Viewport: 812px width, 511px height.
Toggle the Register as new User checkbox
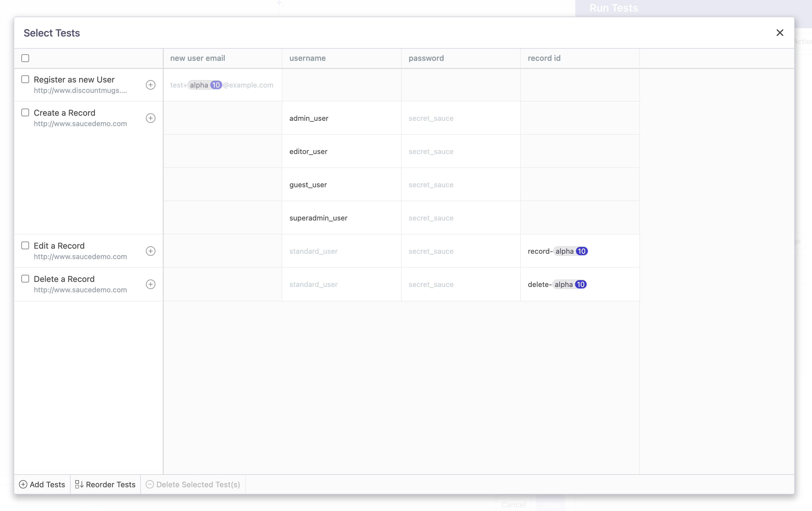tap(25, 78)
